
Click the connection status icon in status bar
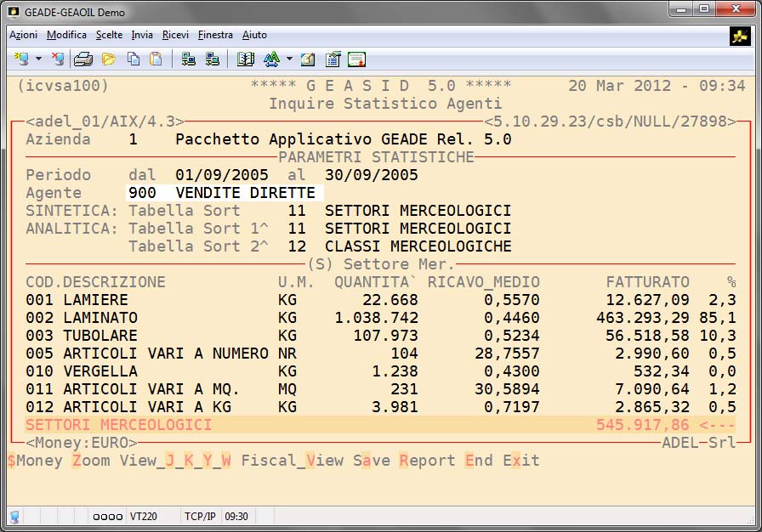tap(14, 516)
